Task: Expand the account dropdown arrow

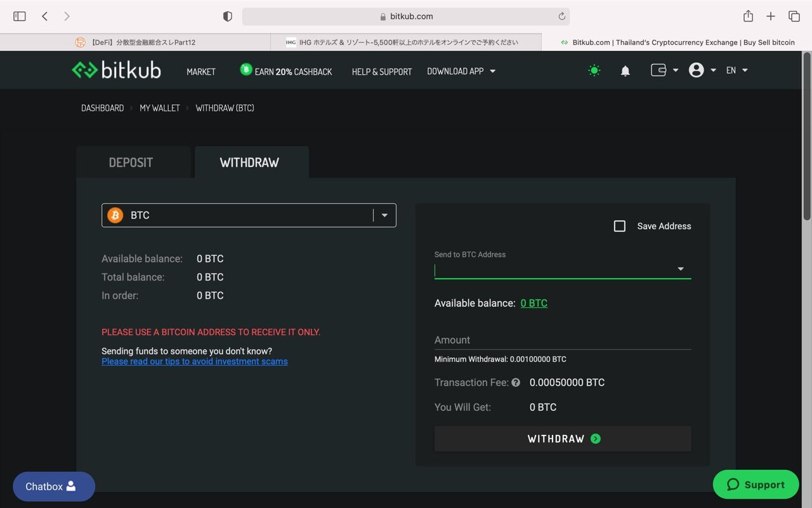Action: tap(713, 70)
